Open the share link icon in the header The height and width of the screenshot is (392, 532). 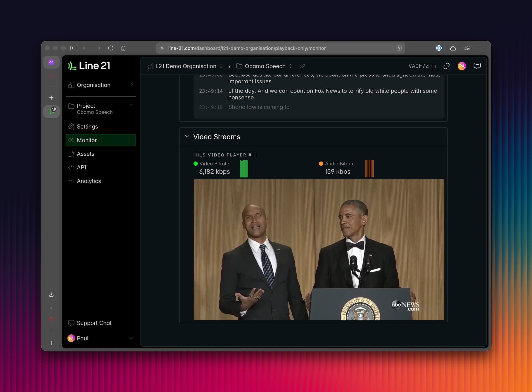[x=447, y=66]
